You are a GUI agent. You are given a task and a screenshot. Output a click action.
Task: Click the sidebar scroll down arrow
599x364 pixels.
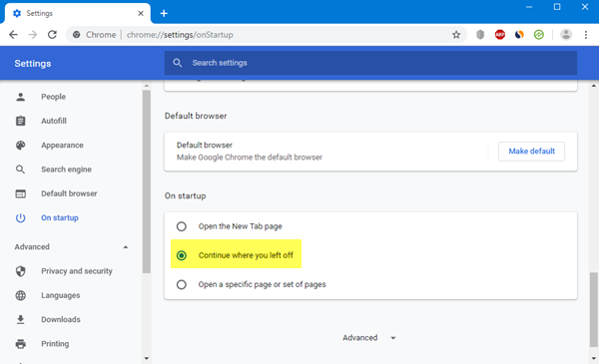coord(147,358)
